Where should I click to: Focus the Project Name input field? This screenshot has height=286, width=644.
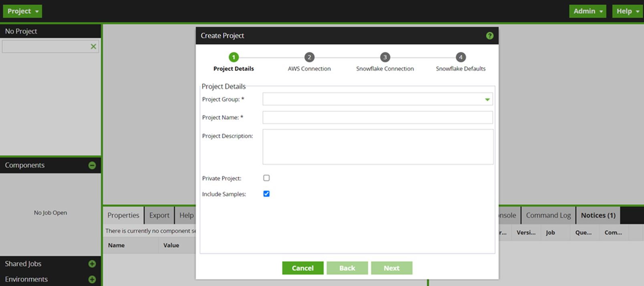click(x=378, y=117)
